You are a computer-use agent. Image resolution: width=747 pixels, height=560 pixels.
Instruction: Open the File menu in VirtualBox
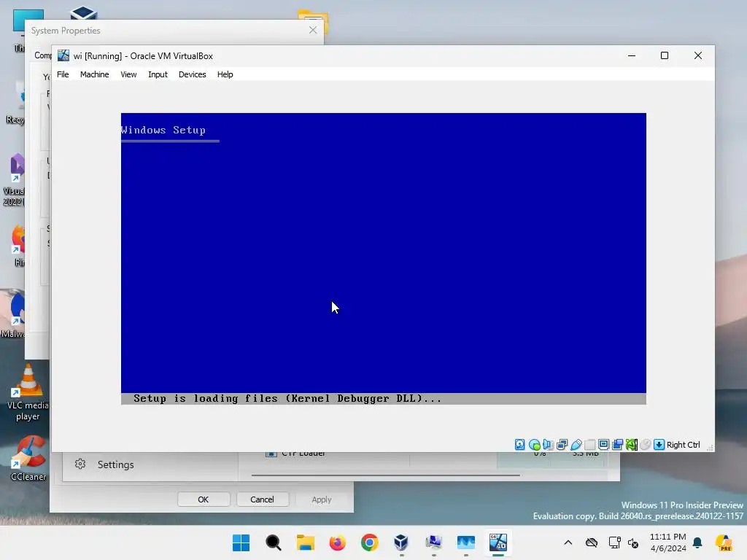pyautogui.click(x=63, y=74)
